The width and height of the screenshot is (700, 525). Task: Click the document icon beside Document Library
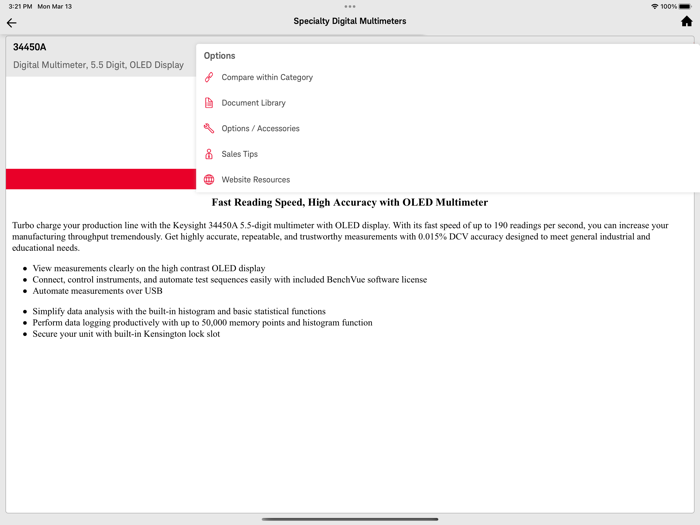(x=209, y=103)
